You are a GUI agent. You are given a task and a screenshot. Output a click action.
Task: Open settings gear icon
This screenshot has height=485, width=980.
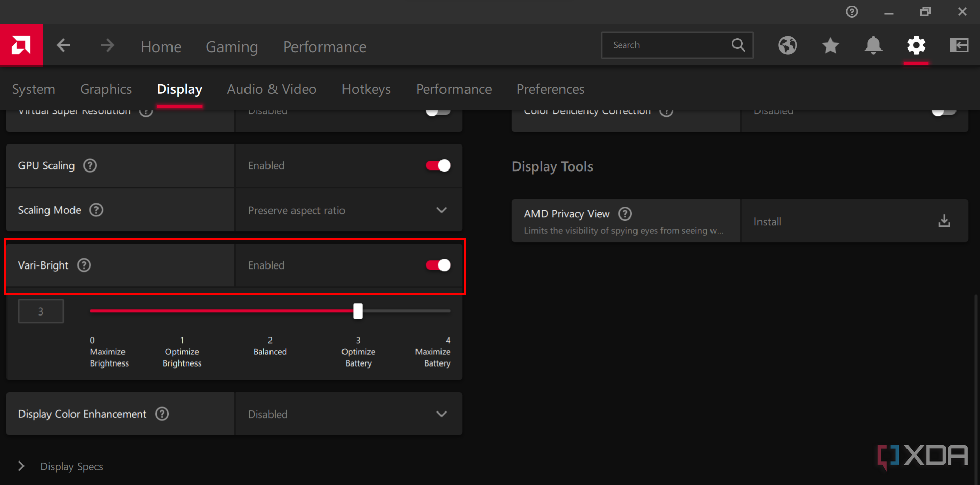pyautogui.click(x=916, y=45)
